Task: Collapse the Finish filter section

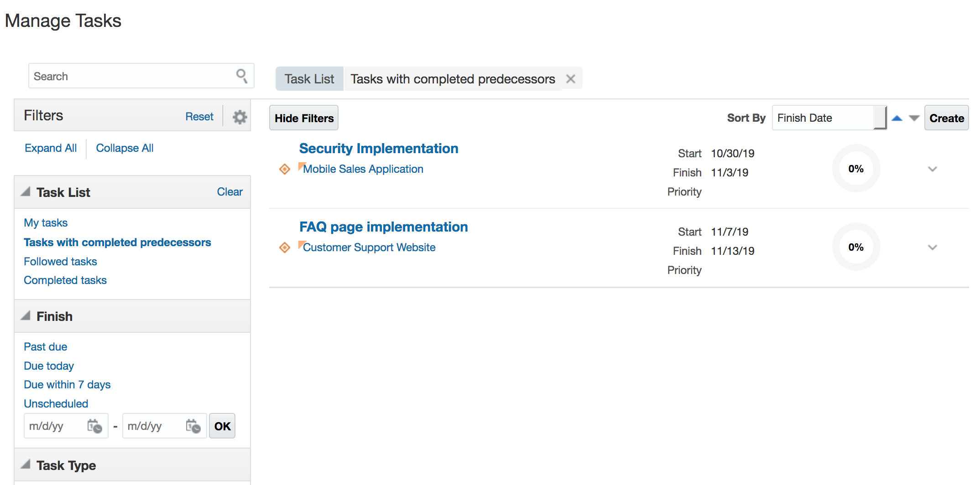Action: [26, 316]
